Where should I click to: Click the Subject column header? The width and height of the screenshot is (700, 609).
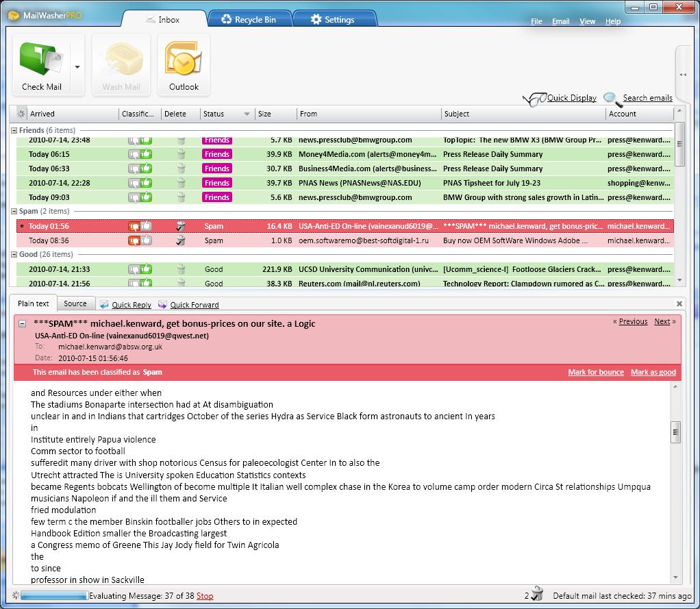pos(523,114)
